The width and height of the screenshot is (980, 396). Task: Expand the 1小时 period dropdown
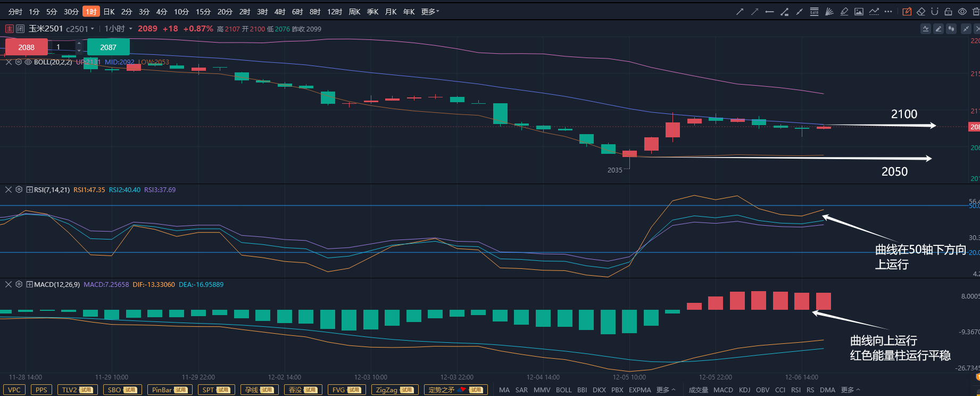point(130,29)
